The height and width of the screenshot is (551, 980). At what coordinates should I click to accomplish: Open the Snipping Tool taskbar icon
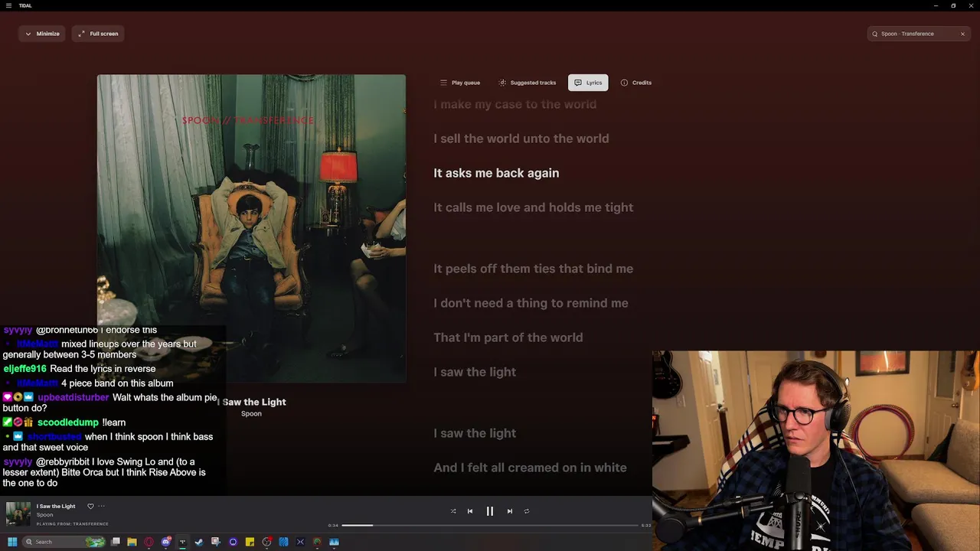216,542
